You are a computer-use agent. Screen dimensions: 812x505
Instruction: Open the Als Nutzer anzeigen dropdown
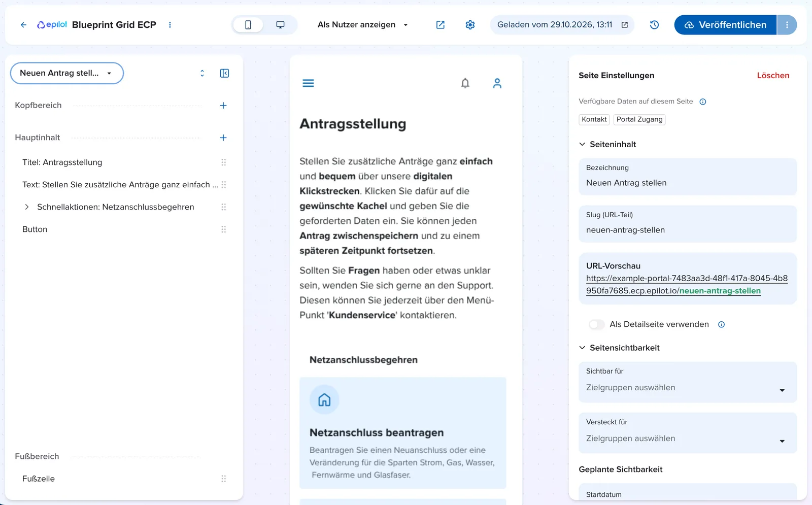(x=362, y=25)
